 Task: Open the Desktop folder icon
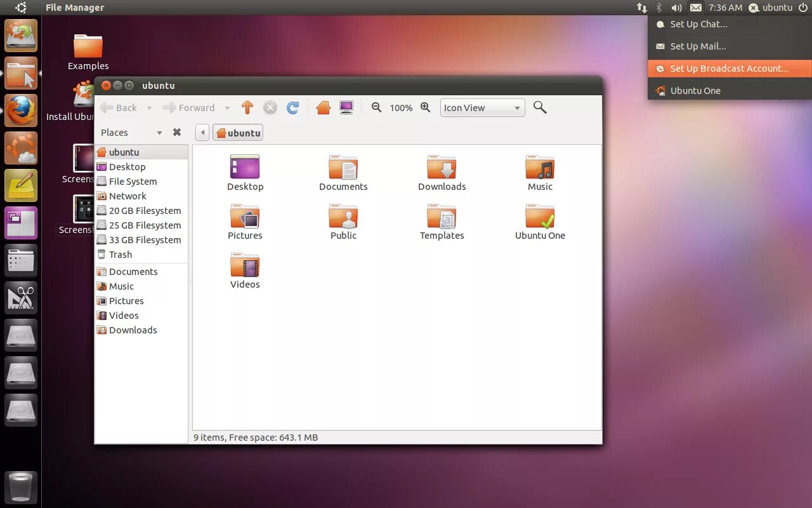tap(245, 173)
